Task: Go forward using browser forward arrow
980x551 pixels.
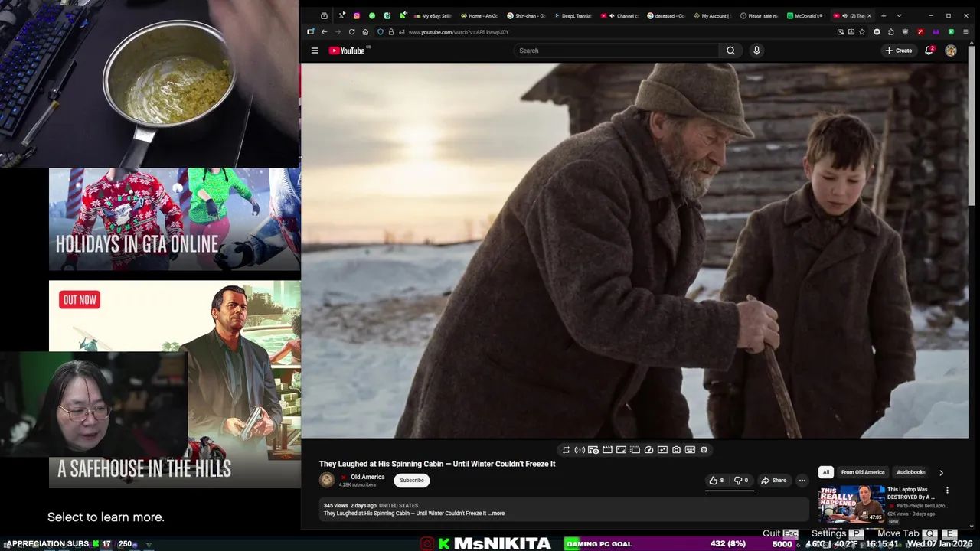Action: tap(338, 32)
